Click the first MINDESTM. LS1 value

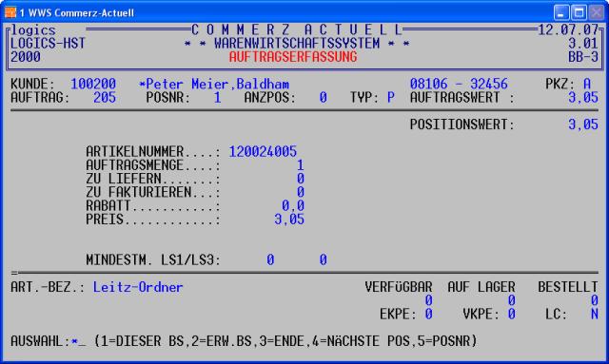click(x=270, y=260)
